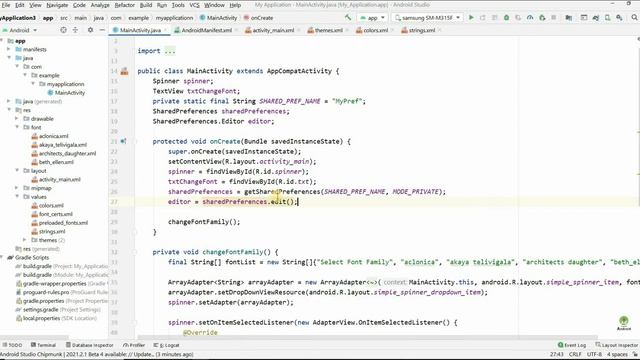Open the samsung SM-M315F device dropdown

[x=427, y=18]
